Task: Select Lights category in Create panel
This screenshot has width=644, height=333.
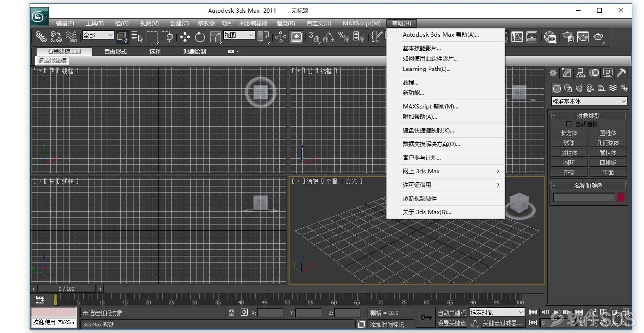Action: pos(579,88)
